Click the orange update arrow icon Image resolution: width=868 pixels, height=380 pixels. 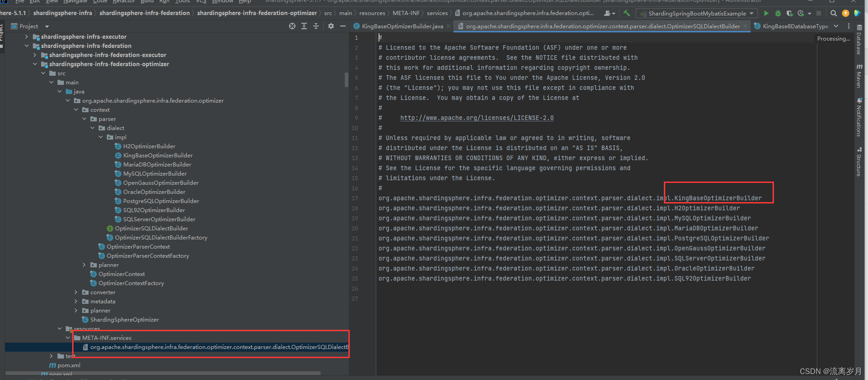(x=846, y=13)
